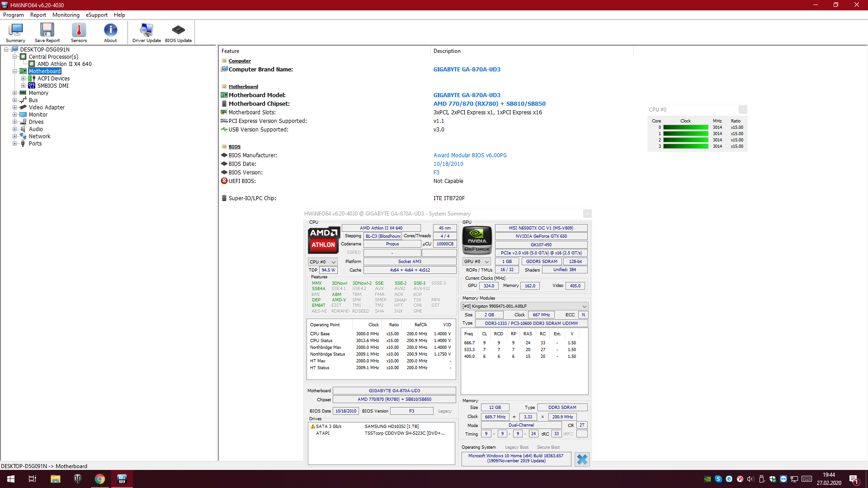Screen dimensions: 868x488
Task: Click BIOS date 10/18/2010 in details pane
Action: pyautogui.click(x=448, y=164)
